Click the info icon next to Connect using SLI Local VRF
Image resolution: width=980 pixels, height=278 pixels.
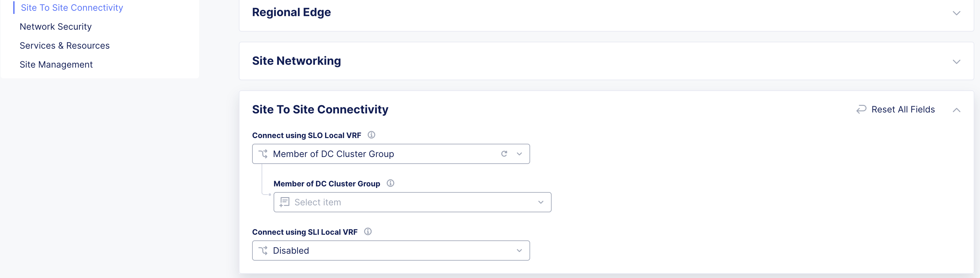pos(367,232)
